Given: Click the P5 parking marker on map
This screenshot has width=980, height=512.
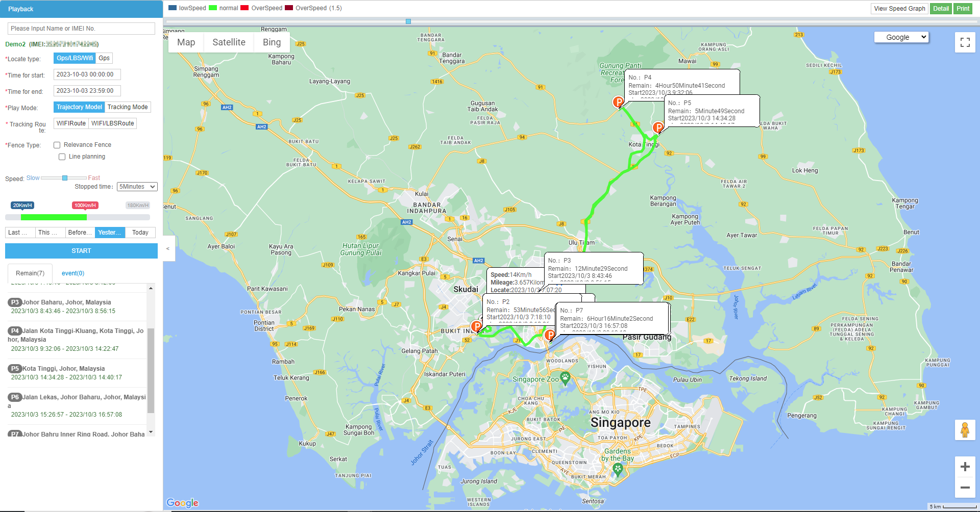Looking at the screenshot, I should tap(658, 127).
